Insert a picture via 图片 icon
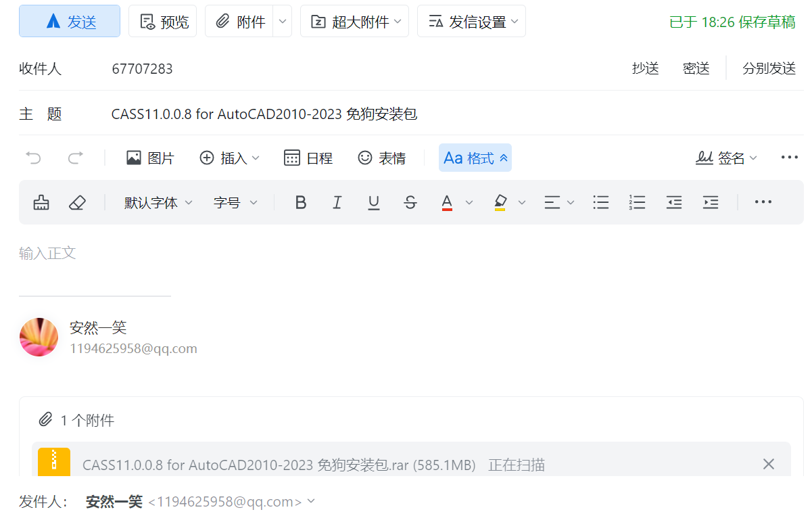 (x=150, y=158)
